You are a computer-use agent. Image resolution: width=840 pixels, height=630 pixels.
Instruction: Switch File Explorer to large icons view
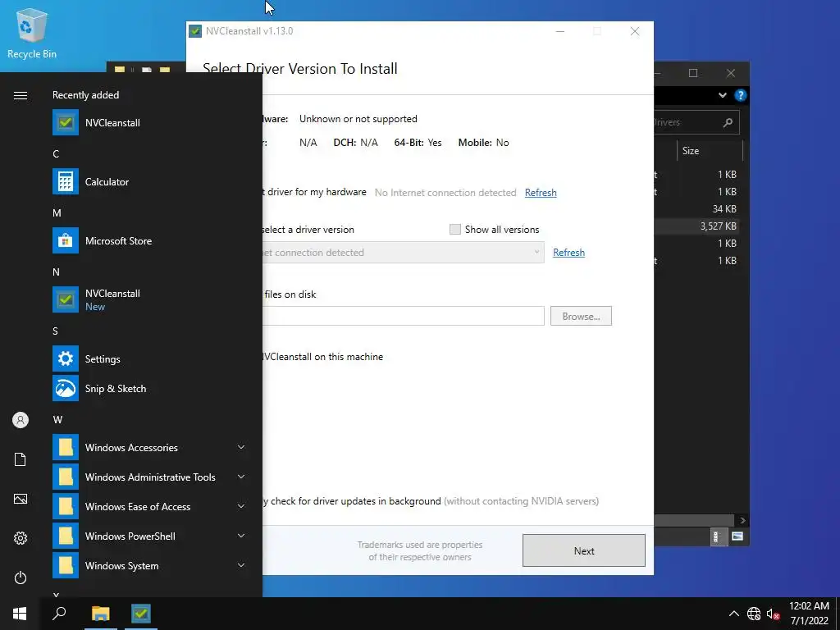(x=737, y=536)
